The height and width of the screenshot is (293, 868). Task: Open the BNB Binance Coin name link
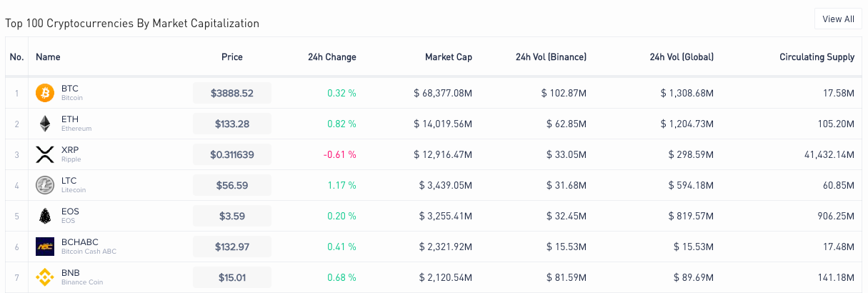82,277
